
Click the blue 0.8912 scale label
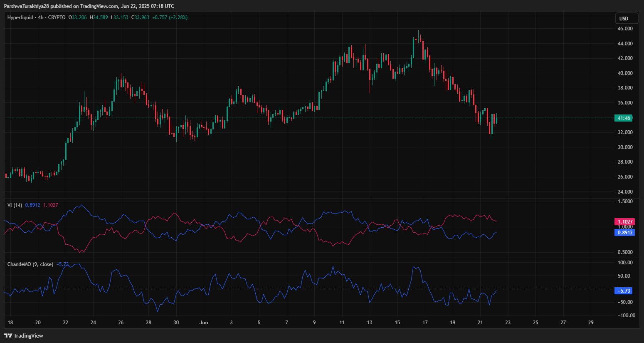[x=624, y=233]
